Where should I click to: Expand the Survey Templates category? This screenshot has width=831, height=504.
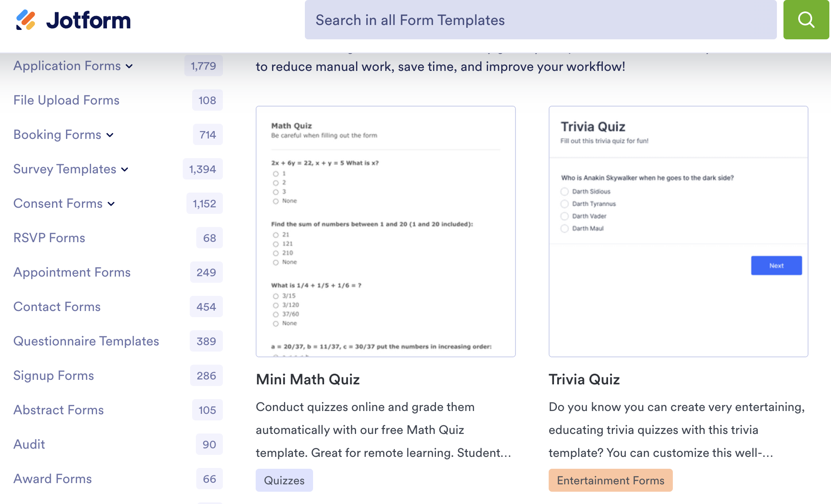point(125,169)
